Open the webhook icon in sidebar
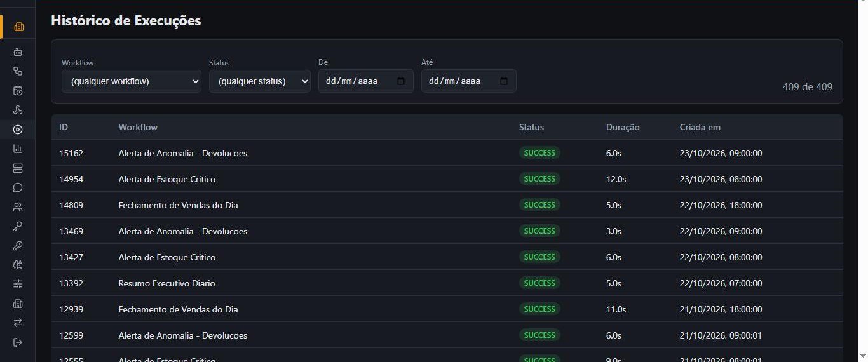This screenshot has height=362, width=868. [18, 111]
